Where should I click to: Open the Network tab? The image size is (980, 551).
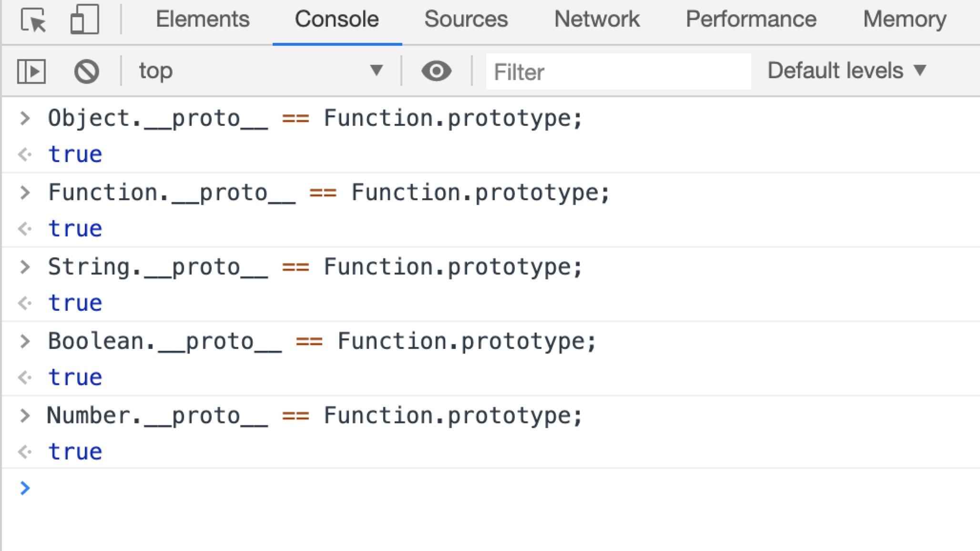point(597,20)
